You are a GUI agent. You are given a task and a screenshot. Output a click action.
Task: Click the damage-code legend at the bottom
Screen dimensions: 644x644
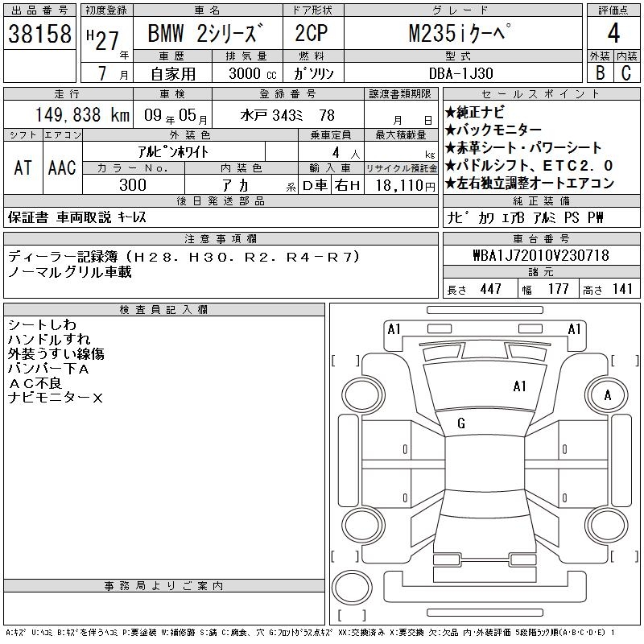(311, 633)
